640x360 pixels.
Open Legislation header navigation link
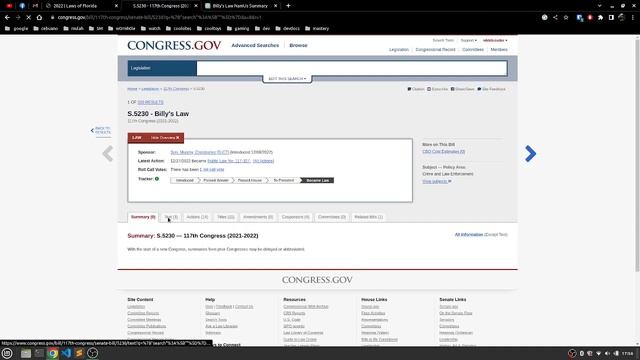[x=399, y=49]
